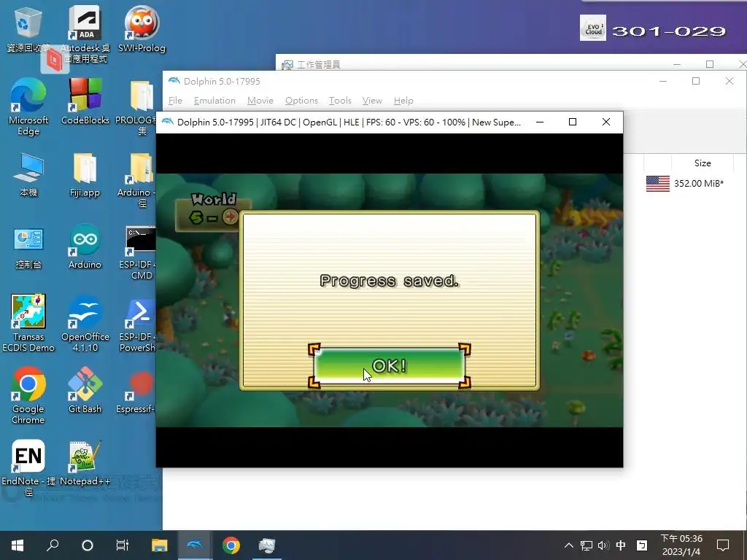The width and height of the screenshot is (747, 560).
Task: Click the IME mode tray icon
Action: tap(642, 545)
